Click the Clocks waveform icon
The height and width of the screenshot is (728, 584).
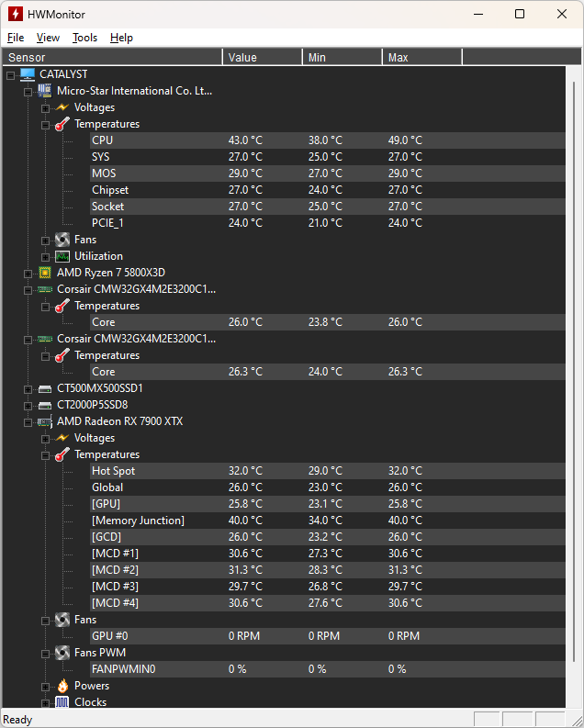tap(62, 702)
